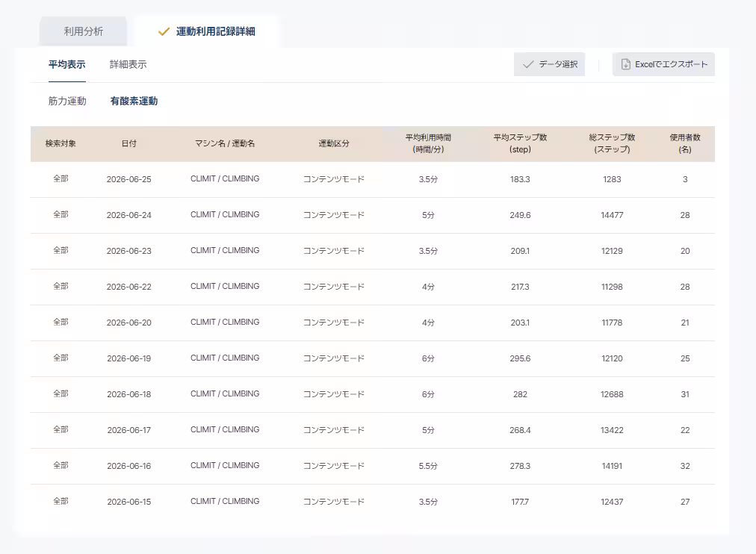Click the 総ステップ数 column header

pos(612,143)
